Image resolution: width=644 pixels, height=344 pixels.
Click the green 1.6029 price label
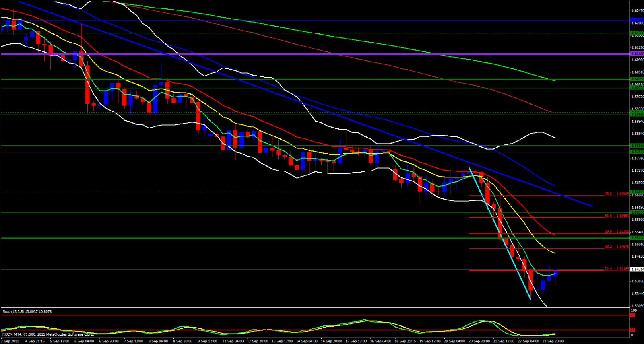(x=636, y=79)
